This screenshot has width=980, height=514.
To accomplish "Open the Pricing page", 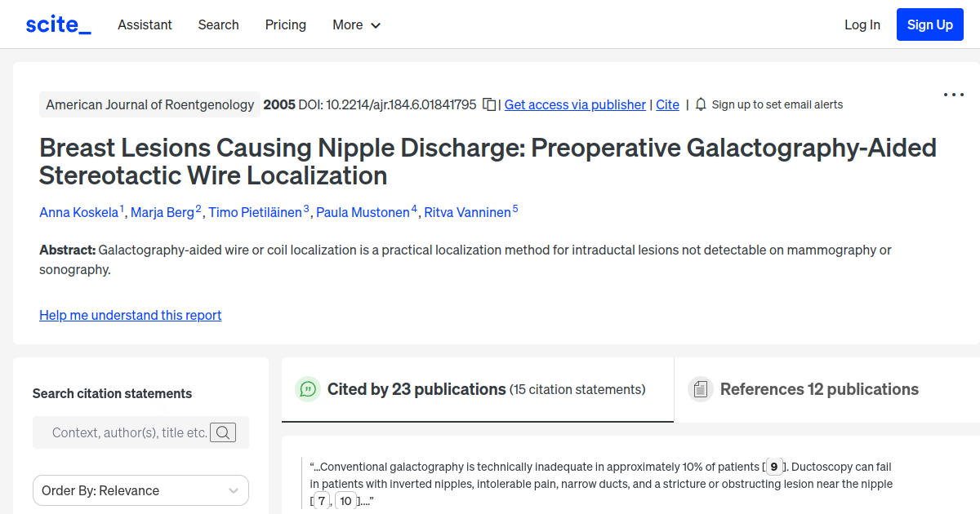I will 285,24.
